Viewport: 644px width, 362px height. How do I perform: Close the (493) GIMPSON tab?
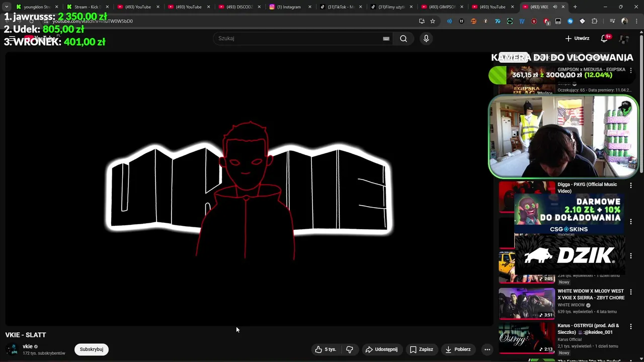point(462,7)
